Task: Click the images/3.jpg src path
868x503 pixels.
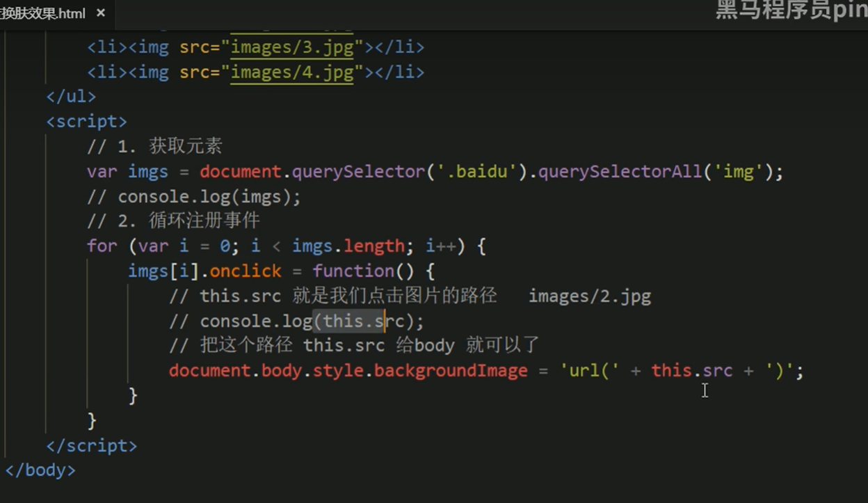Action: tap(292, 47)
